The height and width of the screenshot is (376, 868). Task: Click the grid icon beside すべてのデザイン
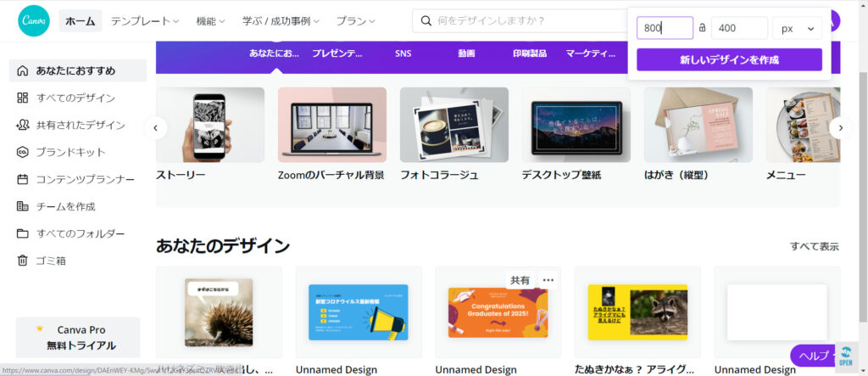point(23,98)
